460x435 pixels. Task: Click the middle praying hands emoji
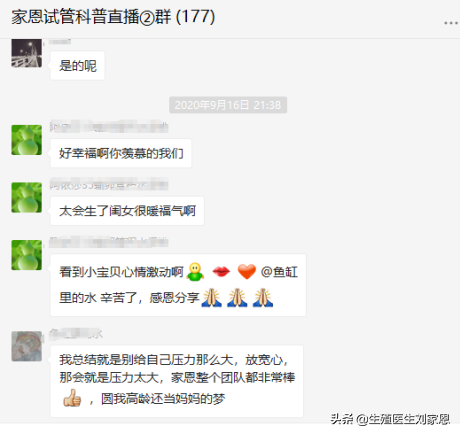pos(237,297)
